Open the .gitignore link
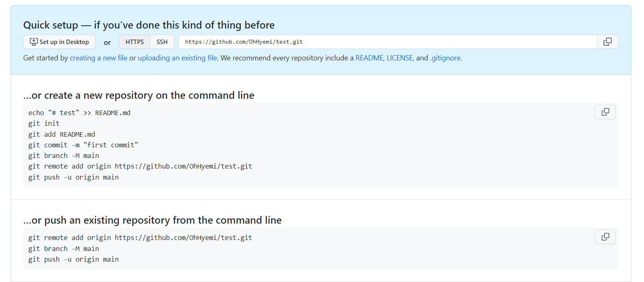 (445, 58)
